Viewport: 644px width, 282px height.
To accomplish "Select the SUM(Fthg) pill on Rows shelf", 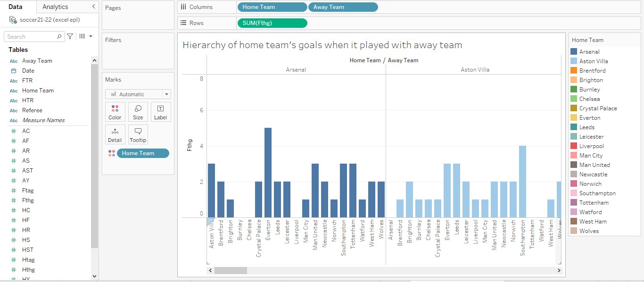I will point(272,23).
